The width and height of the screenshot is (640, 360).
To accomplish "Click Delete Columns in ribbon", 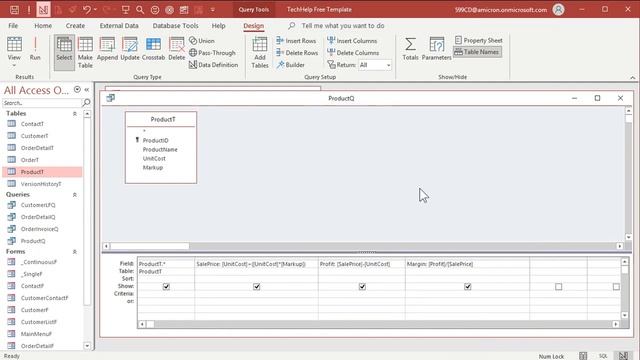I will (x=353, y=53).
